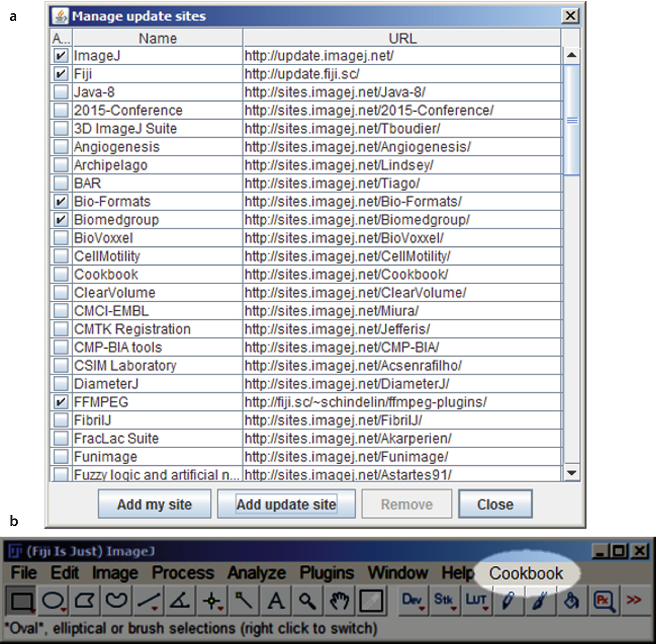This screenshot has width=656, height=644.
Task: Click the Name column header
Action: pos(157,38)
